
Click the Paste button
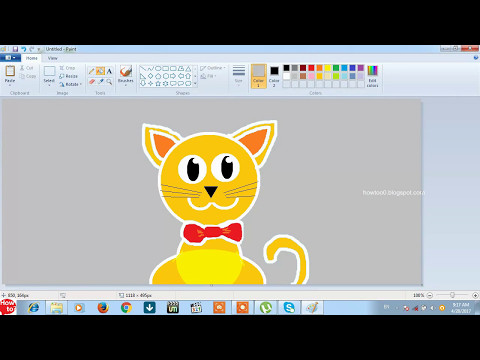tap(10, 75)
